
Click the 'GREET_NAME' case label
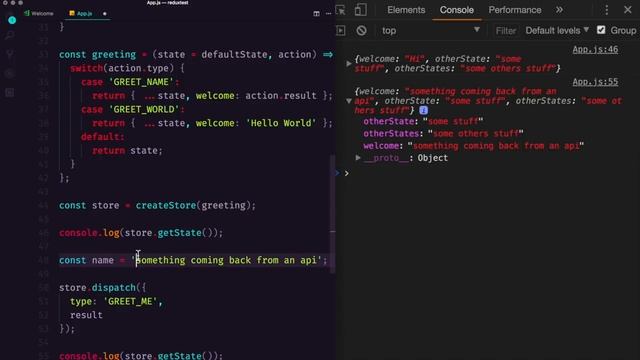click(141, 82)
